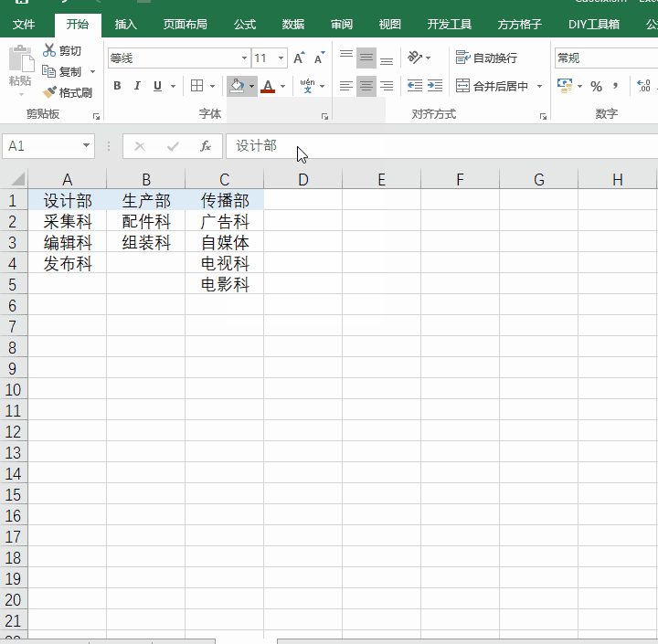Viewport: 658px width, 644px height.
Task: Open the 文件 (File) tab
Action: point(24,25)
